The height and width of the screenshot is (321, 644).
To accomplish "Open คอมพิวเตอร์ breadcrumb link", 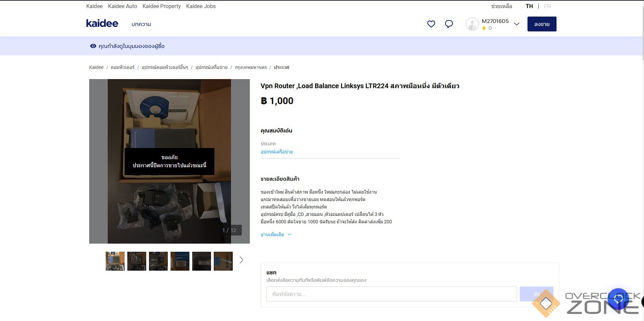I will pos(123,67).
